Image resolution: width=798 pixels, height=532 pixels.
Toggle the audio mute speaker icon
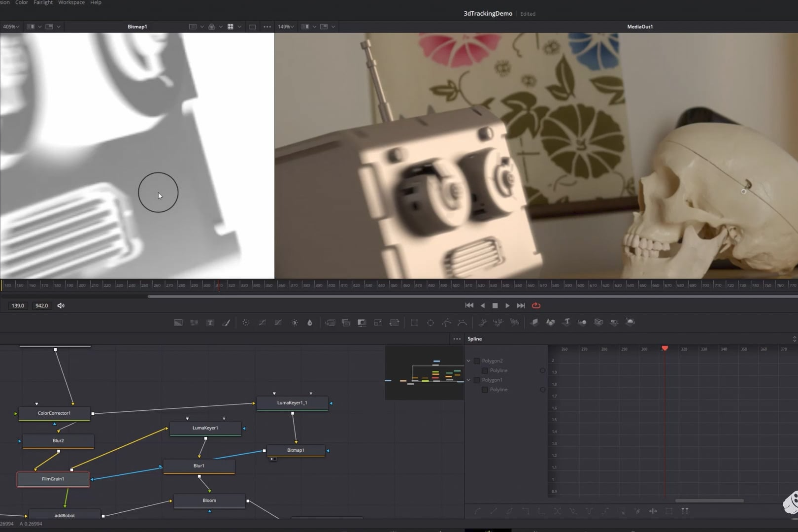click(x=61, y=305)
